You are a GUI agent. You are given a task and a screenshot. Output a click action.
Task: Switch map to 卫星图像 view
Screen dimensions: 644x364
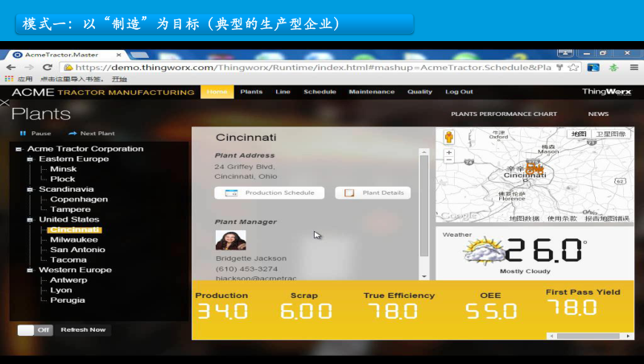[x=611, y=134]
